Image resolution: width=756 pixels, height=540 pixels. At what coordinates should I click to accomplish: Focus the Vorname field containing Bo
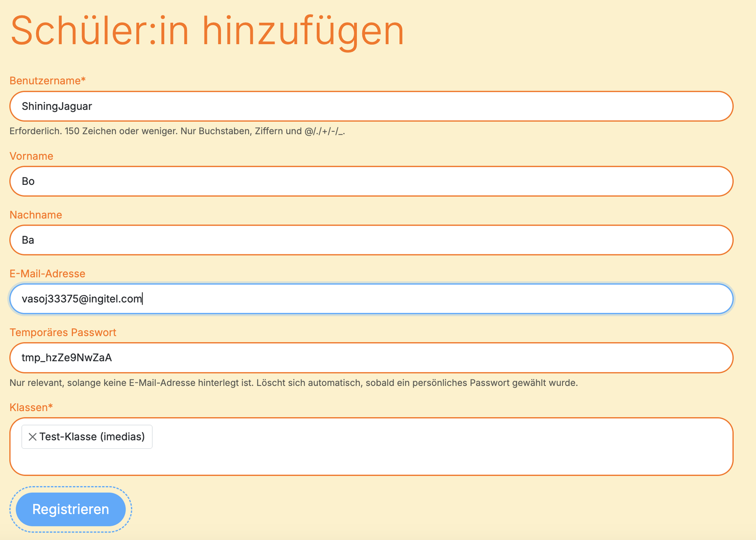point(371,181)
